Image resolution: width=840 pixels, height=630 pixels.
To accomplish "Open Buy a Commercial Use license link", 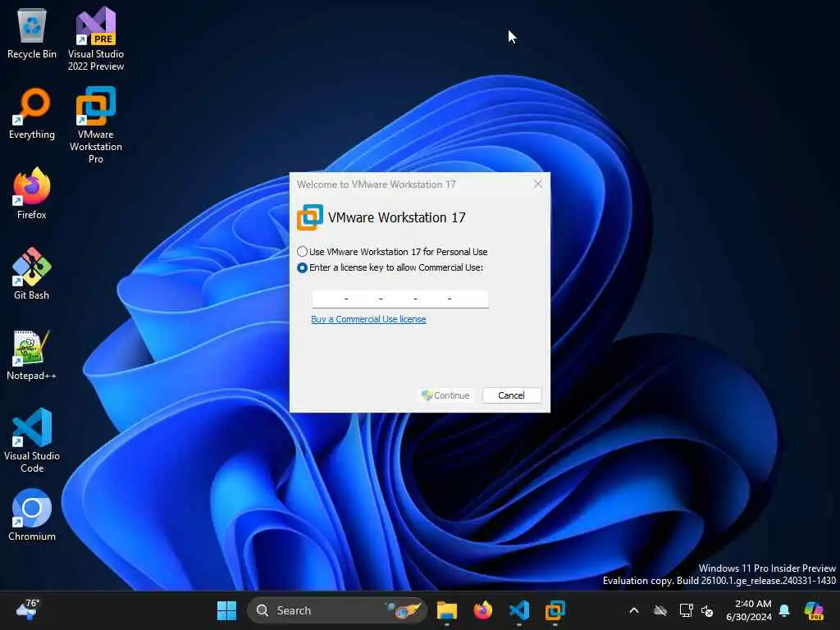I will [x=368, y=319].
